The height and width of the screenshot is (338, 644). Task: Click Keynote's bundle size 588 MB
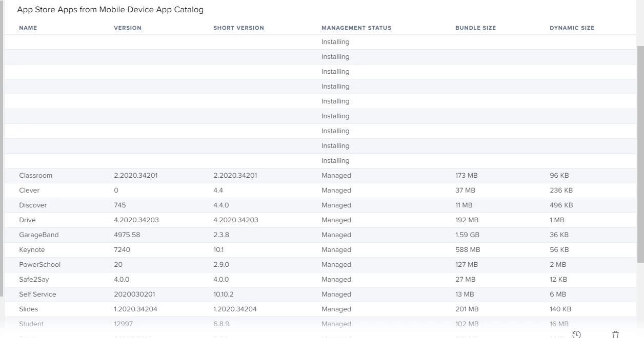pos(468,250)
